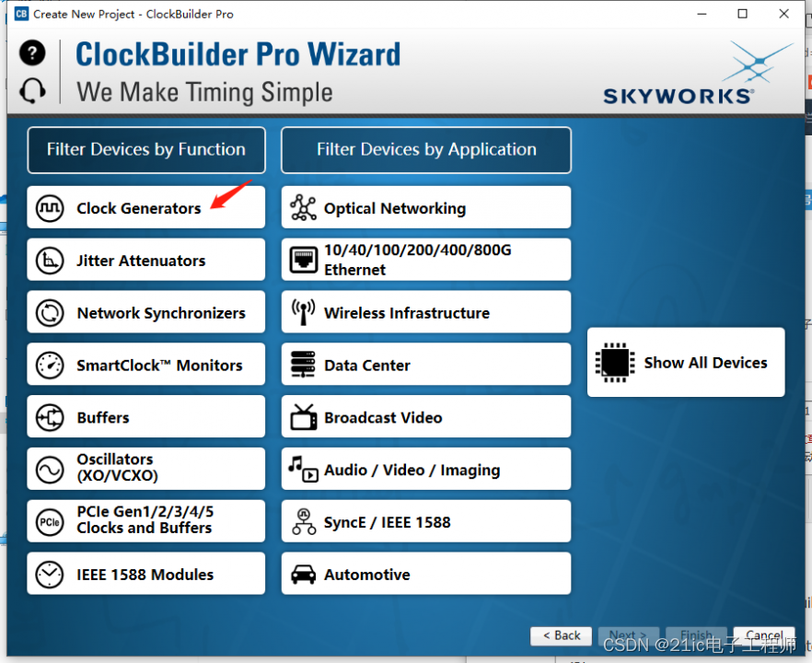The height and width of the screenshot is (663, 812).
Task: Click the Jitter Attenuators icon
Action: (50, 261)
